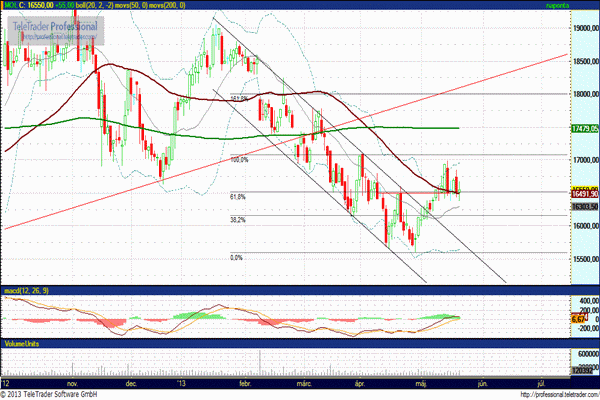Click the 'dec.' time axis label

point(131,384)
